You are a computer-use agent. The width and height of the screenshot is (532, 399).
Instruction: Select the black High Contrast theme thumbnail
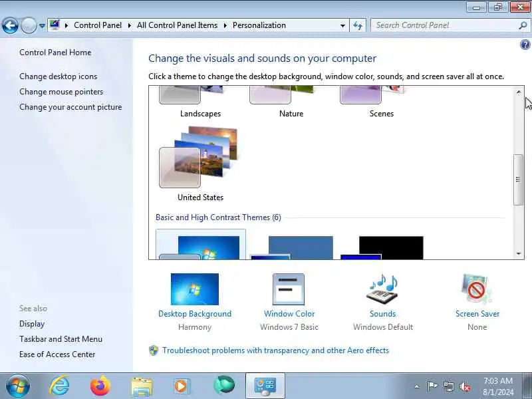coord(382,247)
